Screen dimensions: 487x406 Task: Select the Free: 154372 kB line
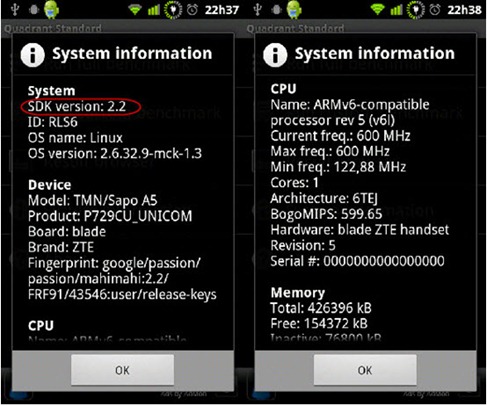point(319,324)
